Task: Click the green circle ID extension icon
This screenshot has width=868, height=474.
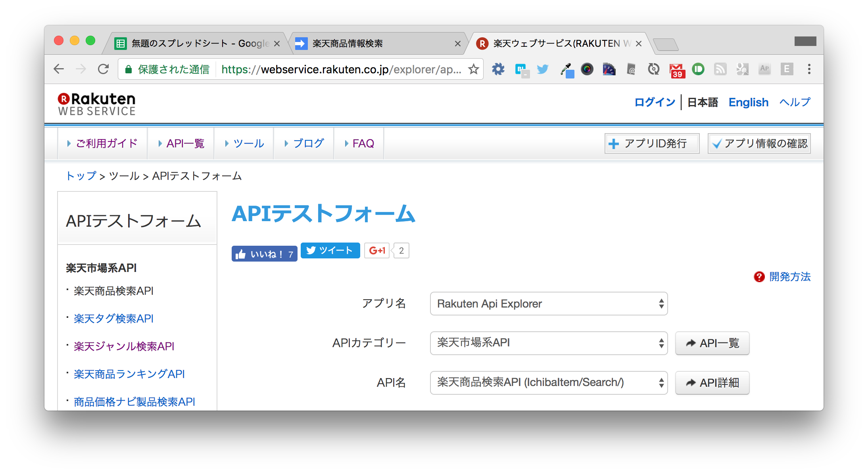Action: pos(698,69)
